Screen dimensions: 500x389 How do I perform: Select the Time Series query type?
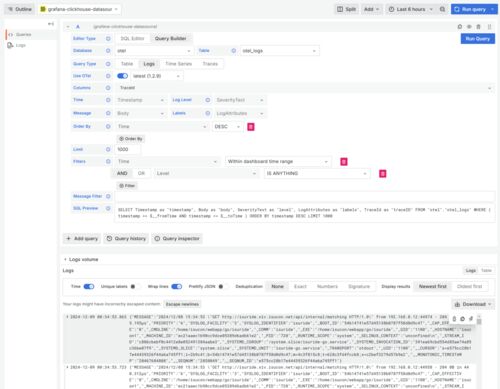coord(179,64)
